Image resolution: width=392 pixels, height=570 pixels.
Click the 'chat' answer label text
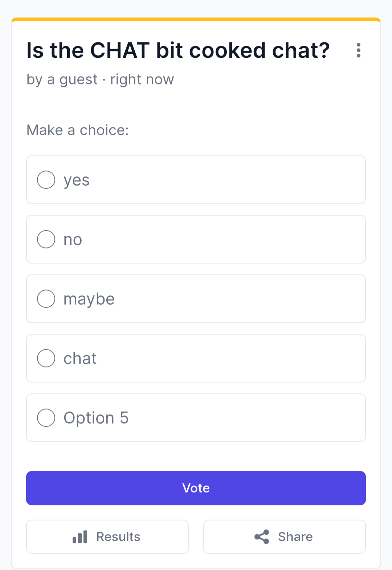(80, 358)
